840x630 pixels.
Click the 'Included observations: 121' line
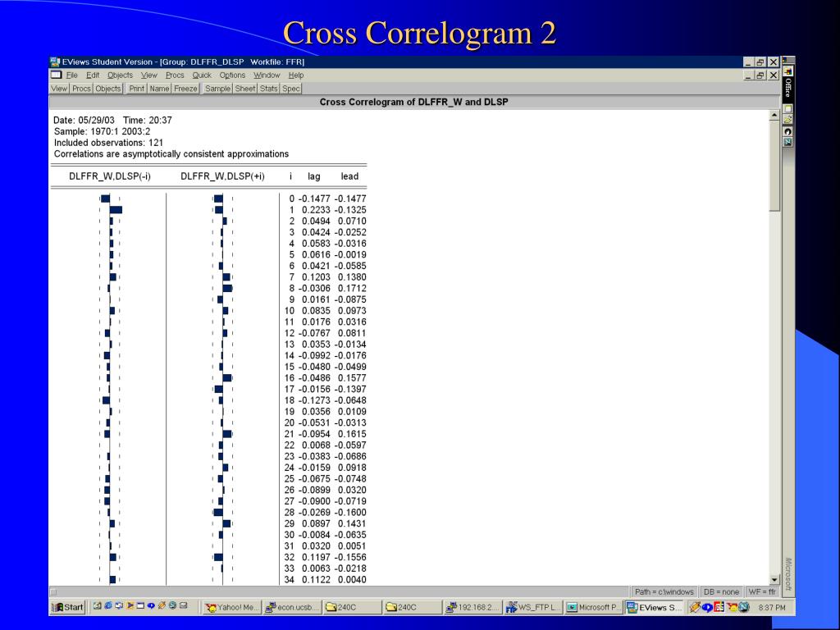[x=108, y=143]
